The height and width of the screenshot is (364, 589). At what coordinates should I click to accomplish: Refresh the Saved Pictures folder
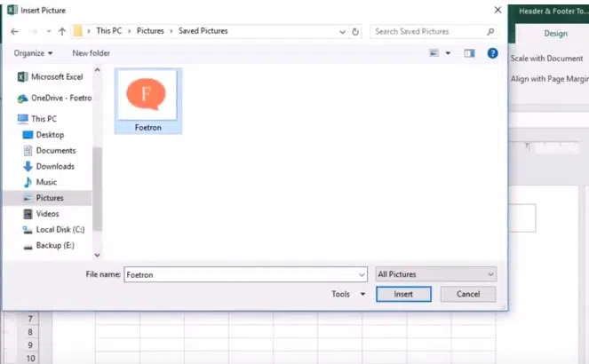pos(355,32)
